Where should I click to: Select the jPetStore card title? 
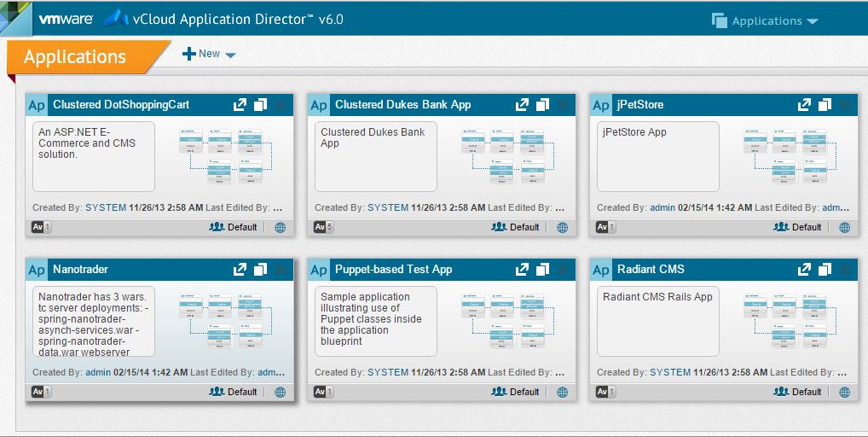coord(640,105)
